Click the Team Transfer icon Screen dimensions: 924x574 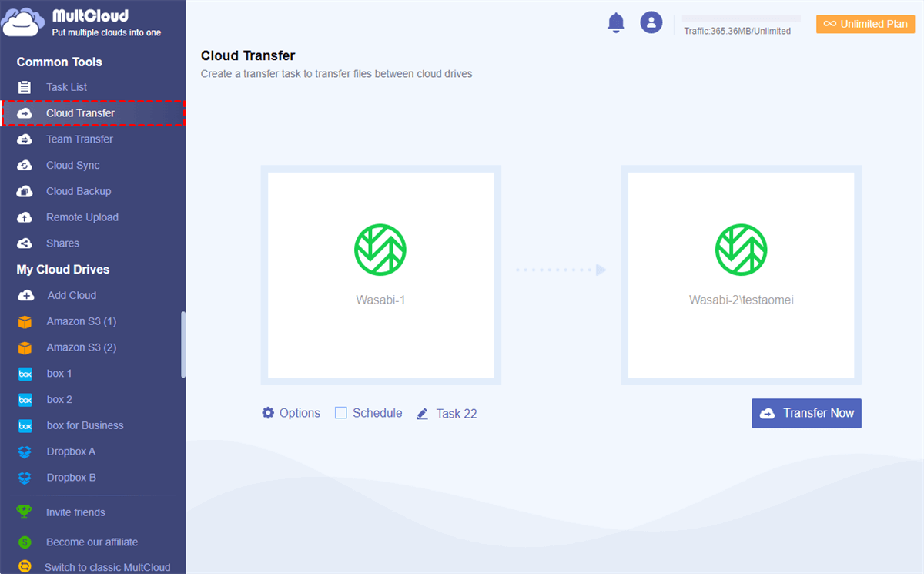(x=25, y=139)
